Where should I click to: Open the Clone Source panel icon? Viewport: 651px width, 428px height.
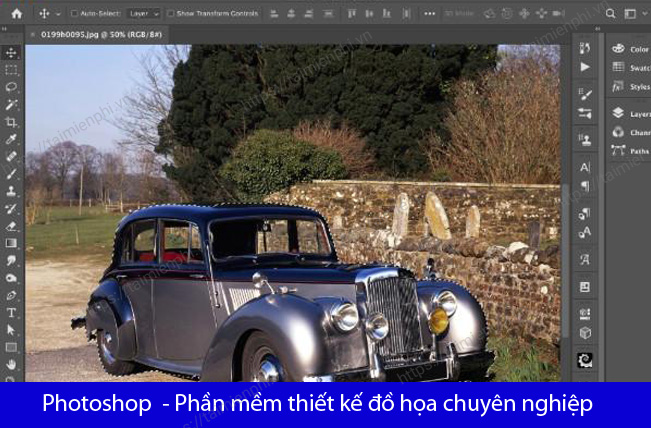pyautogui.click(x=585, y=140)
